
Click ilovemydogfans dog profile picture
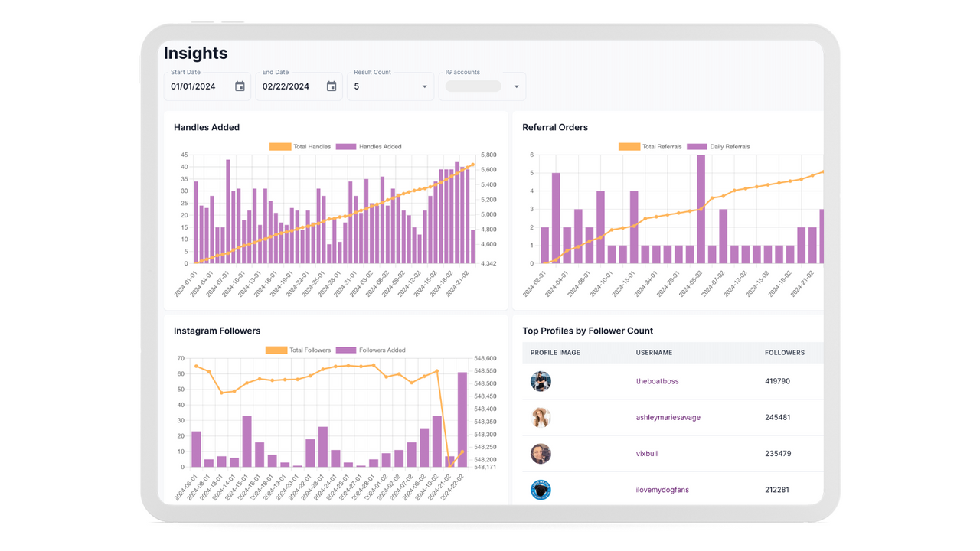(541, 490)
